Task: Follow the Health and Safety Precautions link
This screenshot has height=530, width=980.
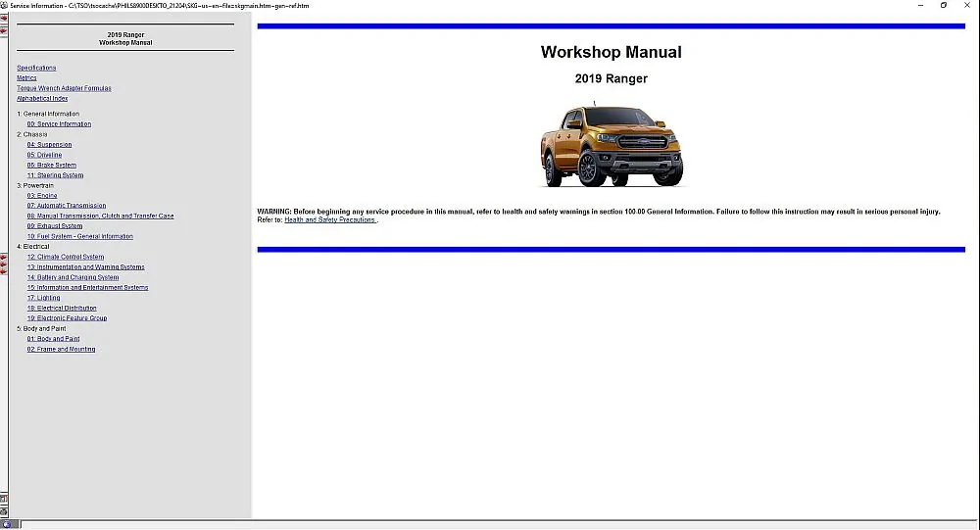Action: tap(329, 220)
